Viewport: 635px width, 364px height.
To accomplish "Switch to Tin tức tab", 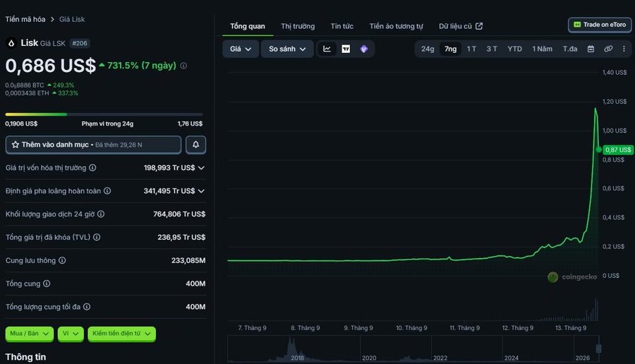I will pyautogui.click(x=341, y=26).
